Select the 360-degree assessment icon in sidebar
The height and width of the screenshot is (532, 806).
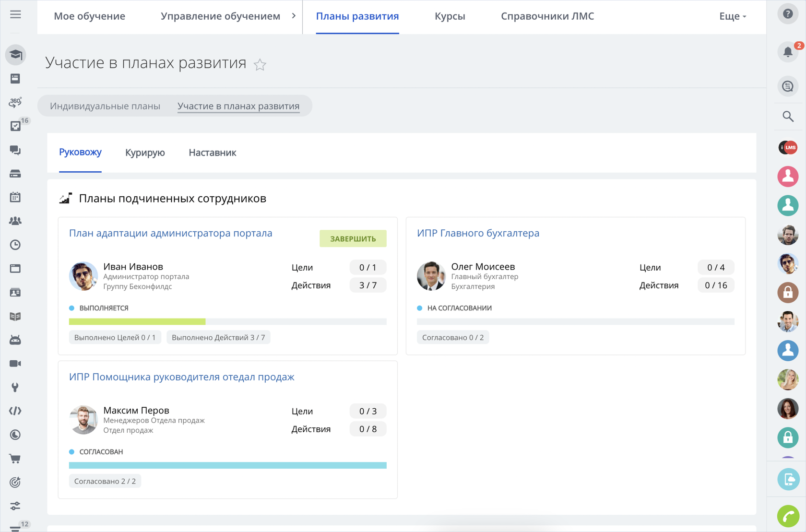coord(15,102)
